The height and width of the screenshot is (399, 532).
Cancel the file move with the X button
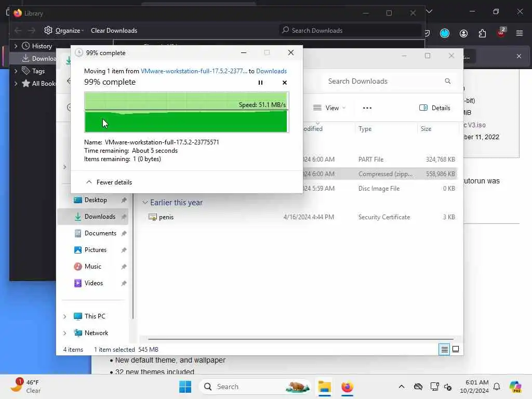(x=284, y=83)
